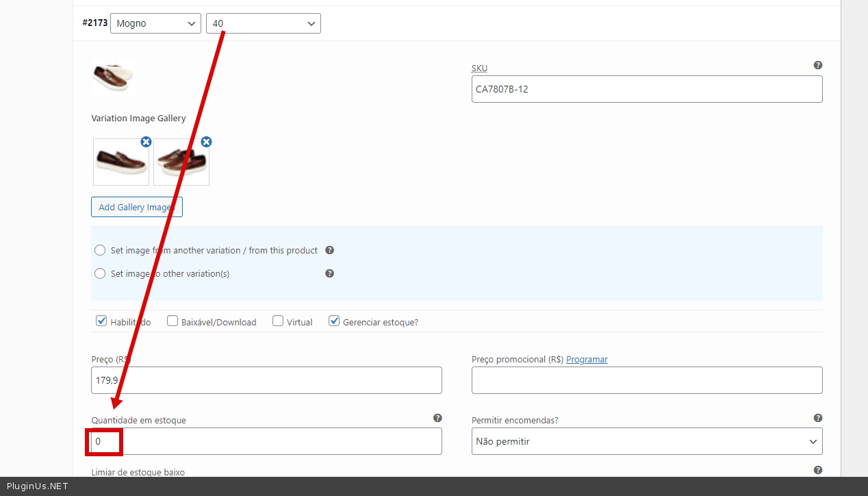
Task: Open the Programar link
Action: click(x=587, y=359)
